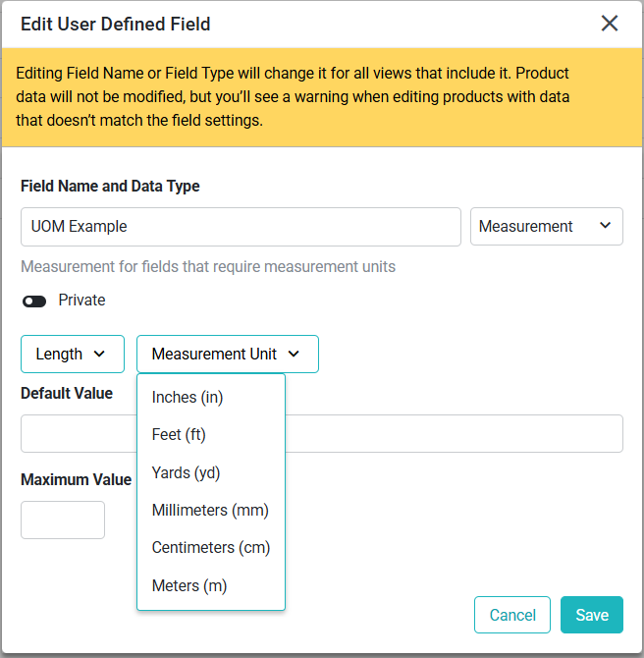Open the Measurement data type dropdown
Screen dimensions: 644x658
tap(546, 226)
